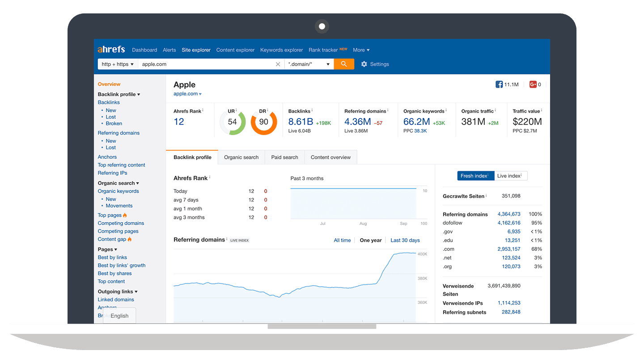Collapse the Backlink profile sidebar section
Screen dimensions: 644x363
click(x=119, y=94)
